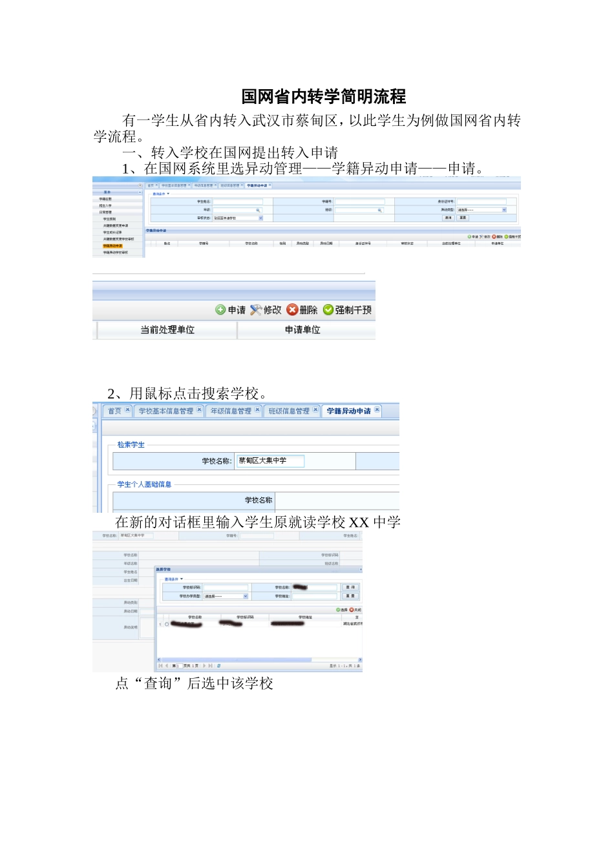The image size is (614, 868).
Task: Go to the next page in dialog pager
Action: 204,666
